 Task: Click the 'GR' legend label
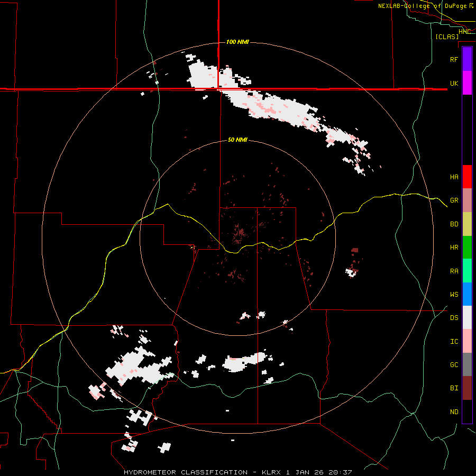click(x=454, y=200)
